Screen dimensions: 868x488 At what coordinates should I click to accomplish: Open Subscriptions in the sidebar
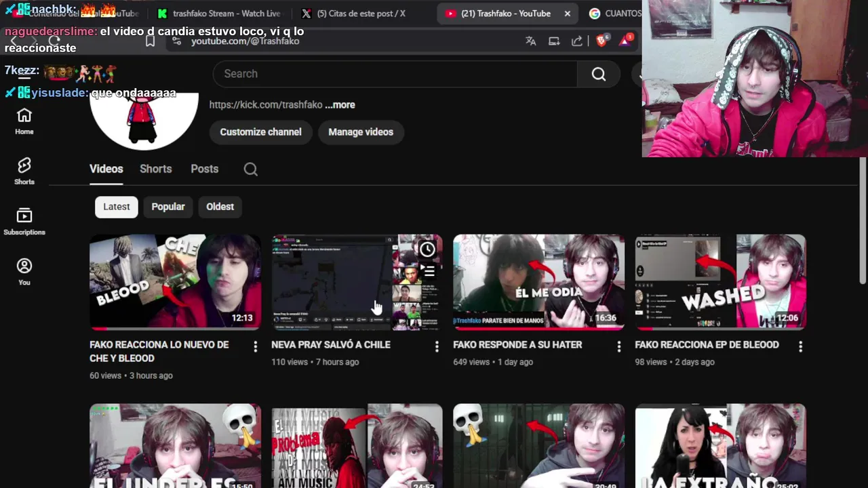(24, 222)
